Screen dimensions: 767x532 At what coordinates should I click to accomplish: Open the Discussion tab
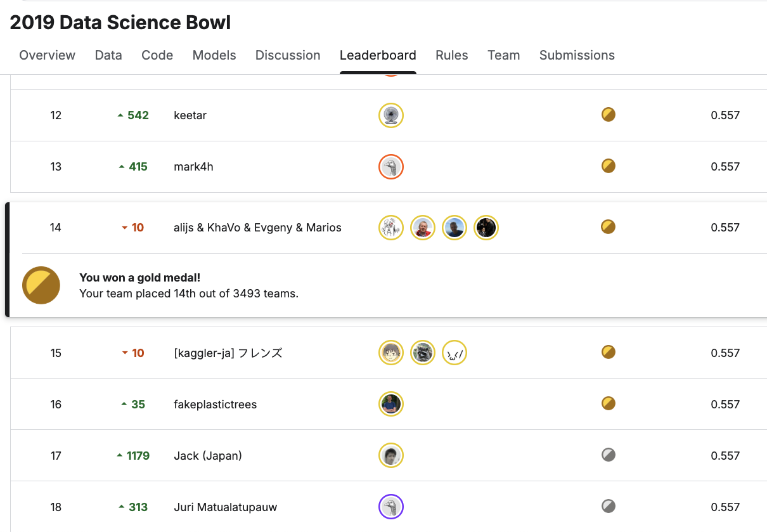288,55
